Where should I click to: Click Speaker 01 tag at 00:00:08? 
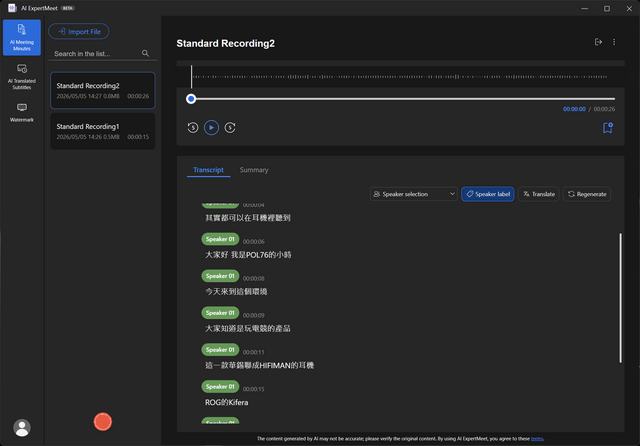coord(220,276)
